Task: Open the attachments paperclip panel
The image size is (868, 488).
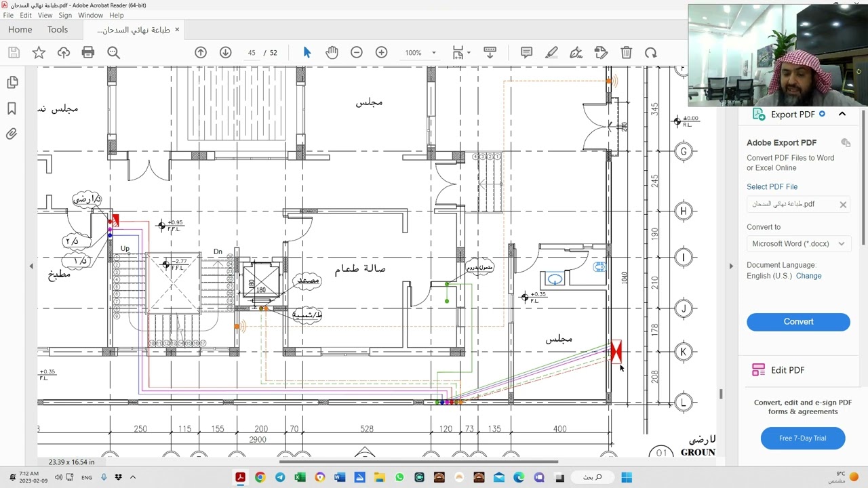Action: (x=12, y=134)
